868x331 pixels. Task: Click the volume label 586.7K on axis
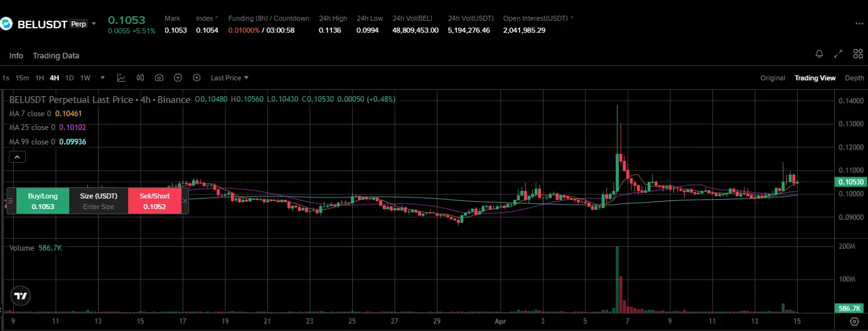pos(850,308)
